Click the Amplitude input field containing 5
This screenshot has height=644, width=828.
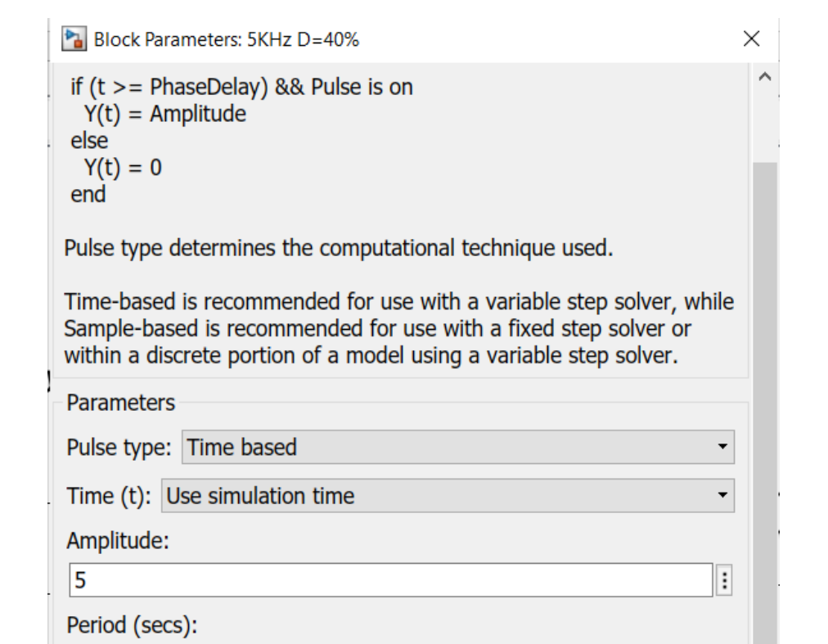click(x=391, y=580)
